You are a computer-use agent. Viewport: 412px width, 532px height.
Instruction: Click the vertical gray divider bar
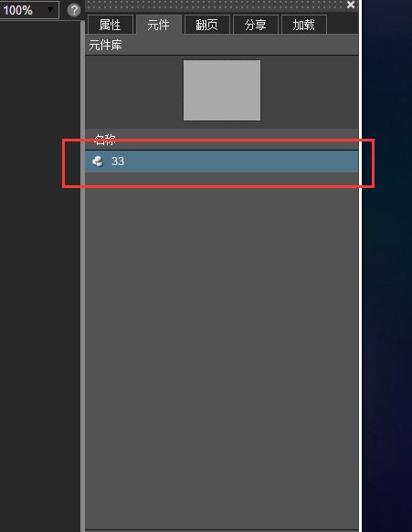(x=82, y=276)
